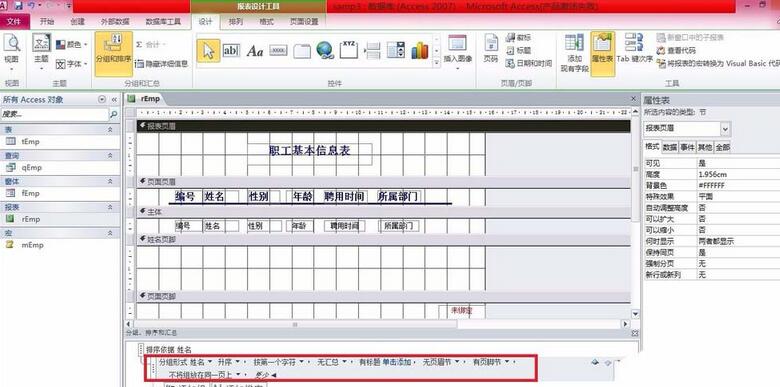The width and height of the screenshot is (780, 387).
Task: Open the 主题 (Themes) gallery
Action: tap(41, 53)
